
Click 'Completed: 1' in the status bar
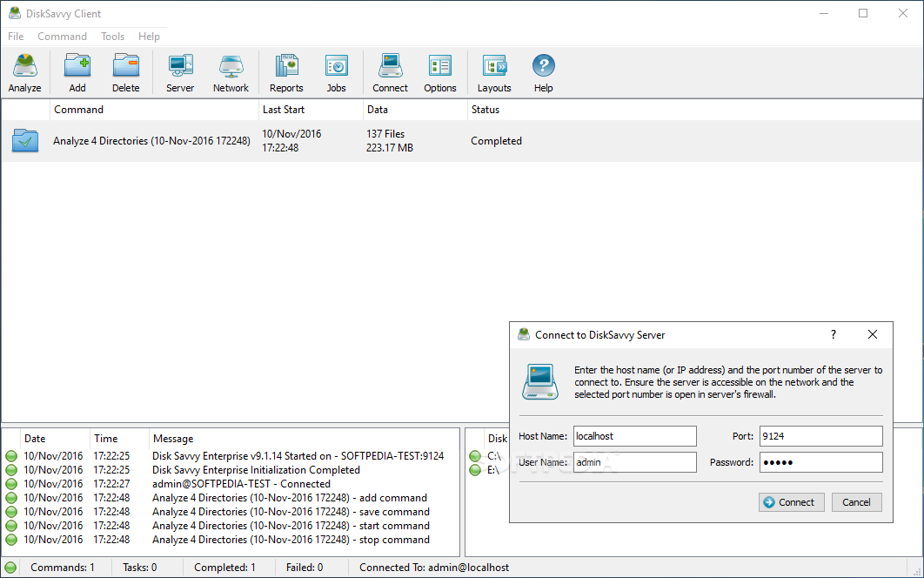[224, 568]
